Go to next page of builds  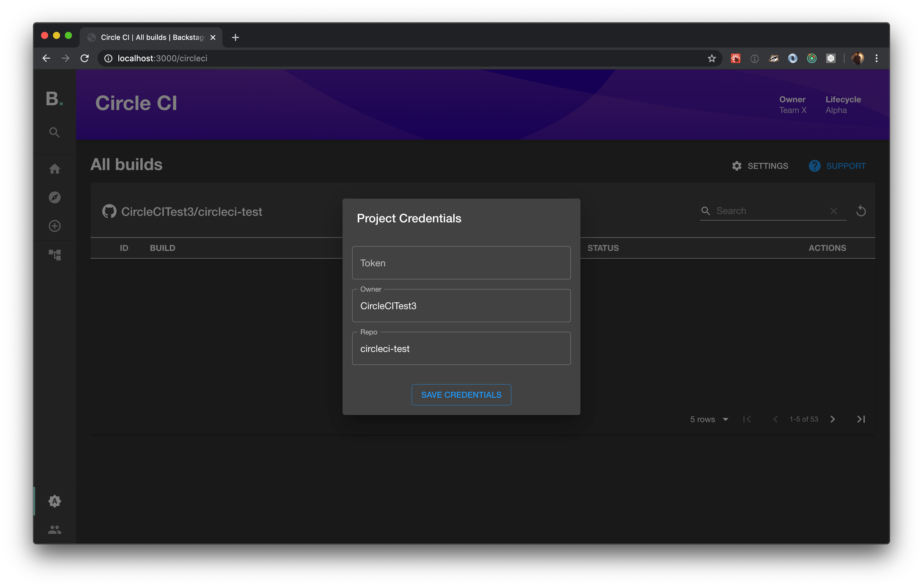833,419
